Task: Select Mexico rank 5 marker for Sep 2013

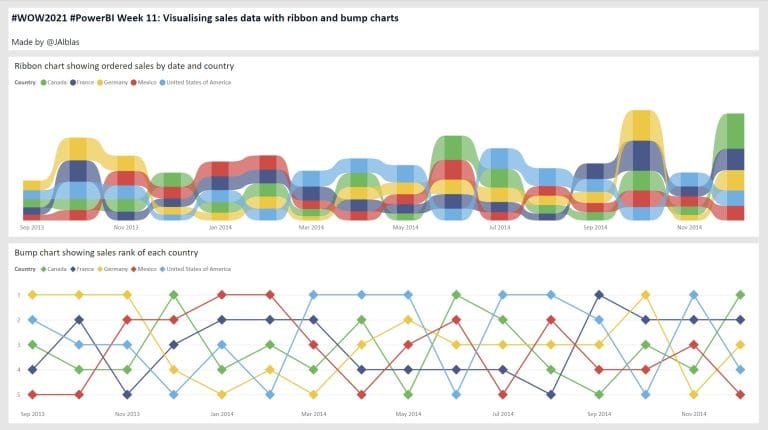Action: pyautogui.click(x=32, y=394)
